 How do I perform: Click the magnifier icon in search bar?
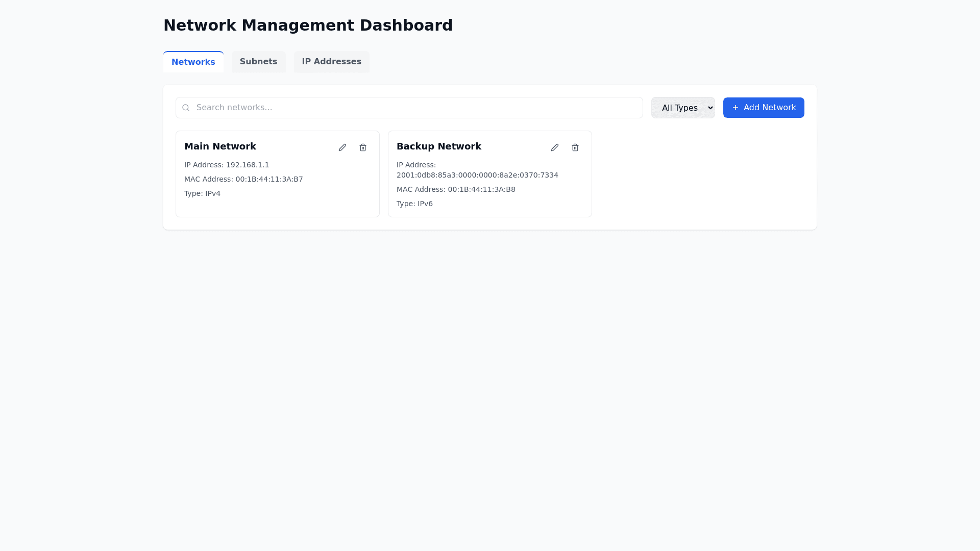tap(186, 108)
